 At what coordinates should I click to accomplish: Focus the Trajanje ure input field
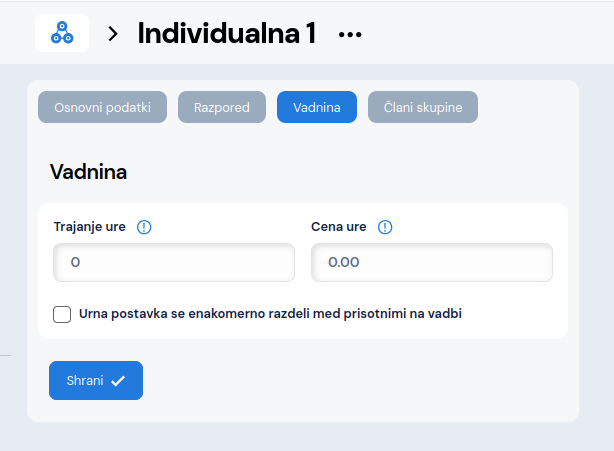[174, 262]
